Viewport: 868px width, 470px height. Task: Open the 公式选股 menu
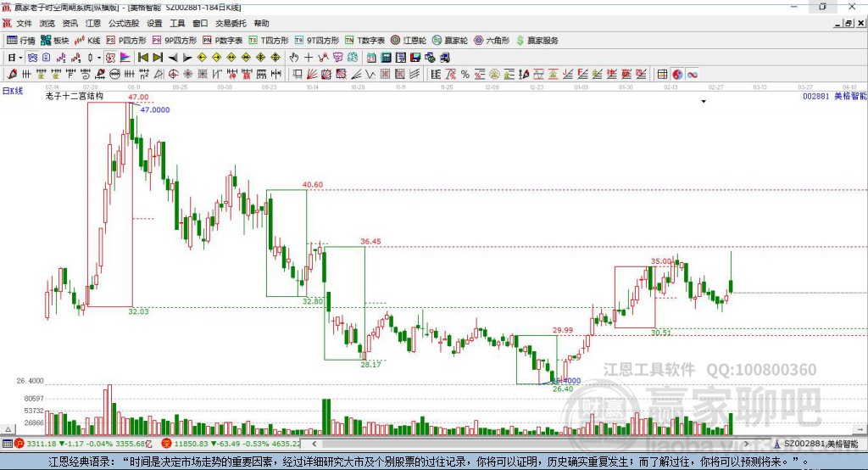point(124,23)
